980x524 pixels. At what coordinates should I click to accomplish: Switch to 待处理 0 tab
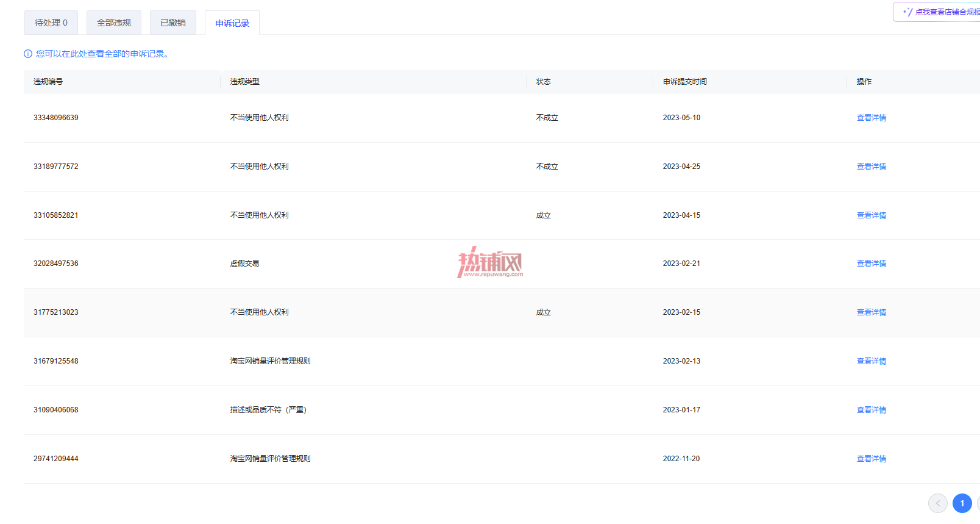tap(51, 23)
